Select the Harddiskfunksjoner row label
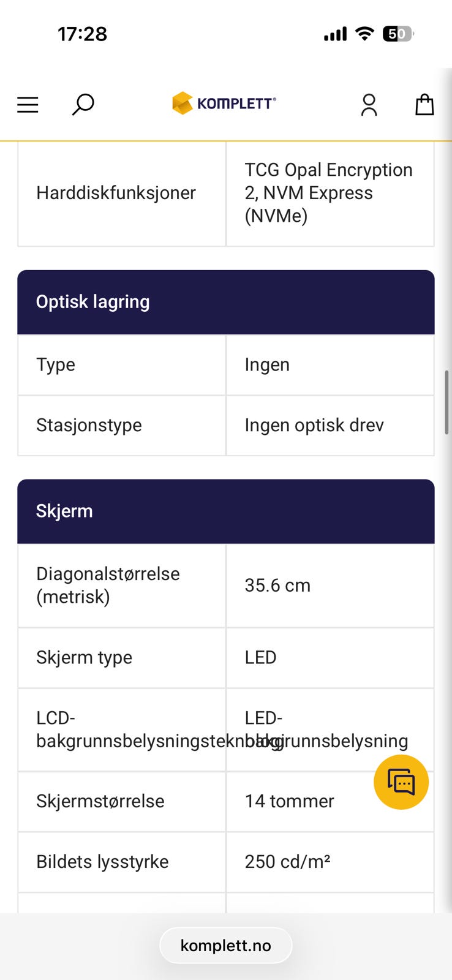Viewport: 452px width, 980px height. click(x=116, y=193)
